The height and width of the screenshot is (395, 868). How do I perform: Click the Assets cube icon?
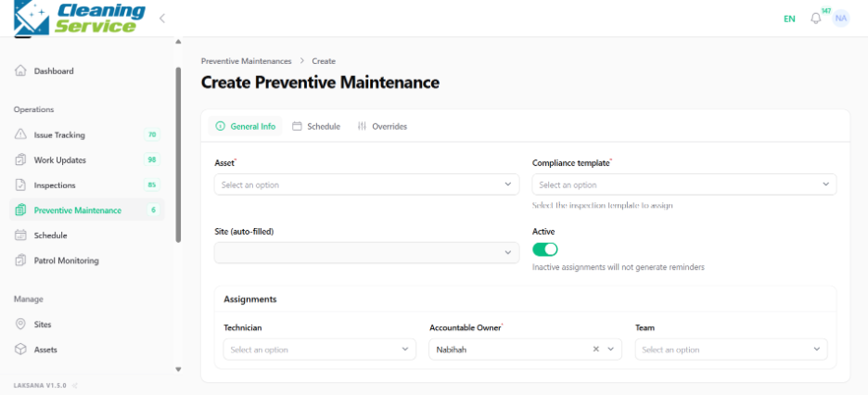point(20,350)
